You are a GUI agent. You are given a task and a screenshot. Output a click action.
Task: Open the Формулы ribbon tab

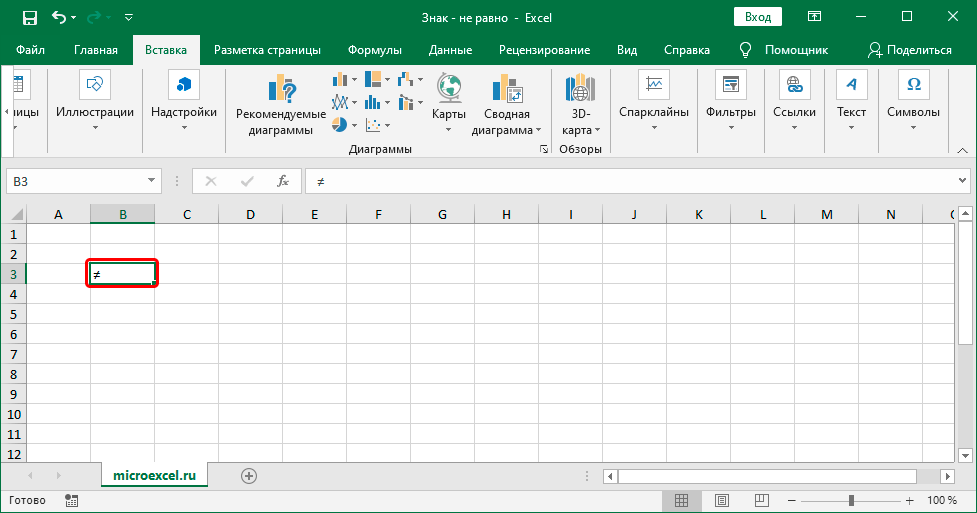coord(375,50)
